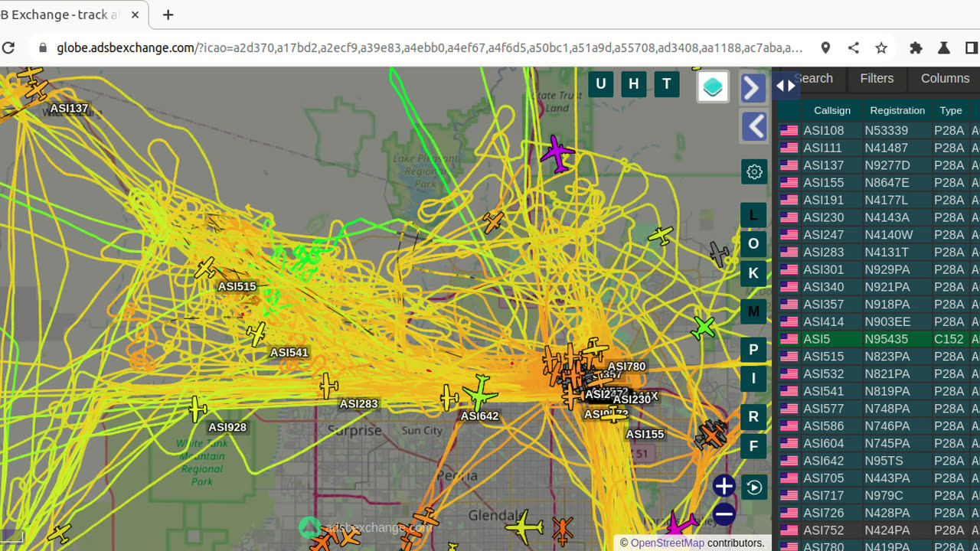Select the ASI515 aircraft icon

click(x=205, y=268)
